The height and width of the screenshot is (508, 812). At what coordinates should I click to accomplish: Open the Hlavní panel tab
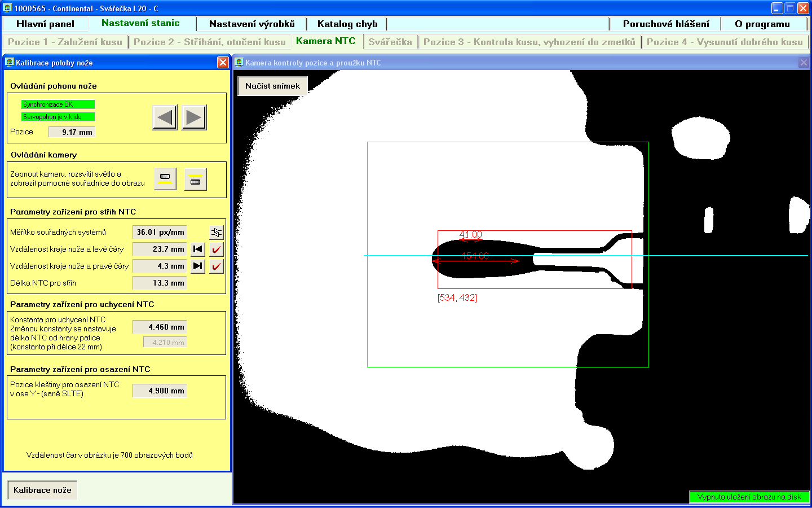point(45,24)
